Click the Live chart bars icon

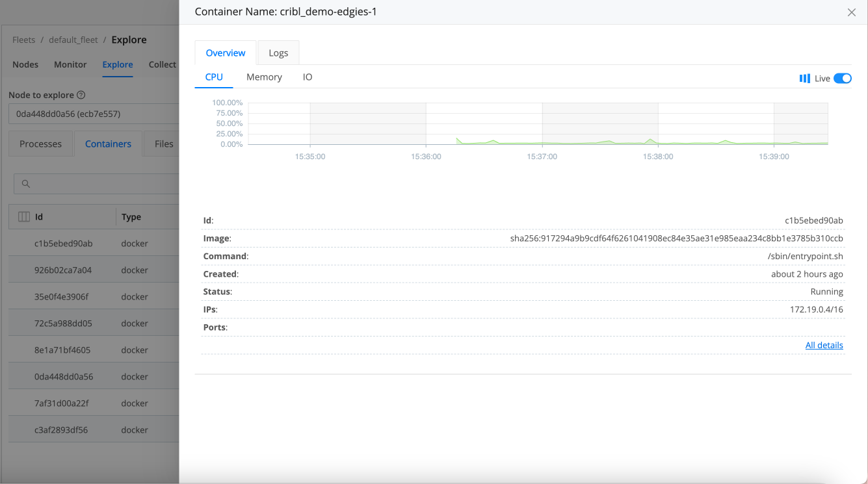[x=804, y=79]
